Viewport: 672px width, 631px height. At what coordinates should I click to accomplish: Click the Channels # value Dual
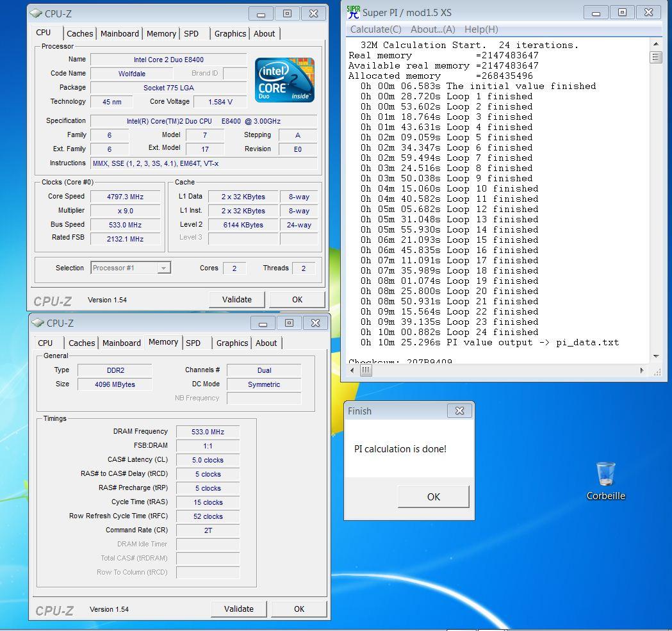click(264, 370)
